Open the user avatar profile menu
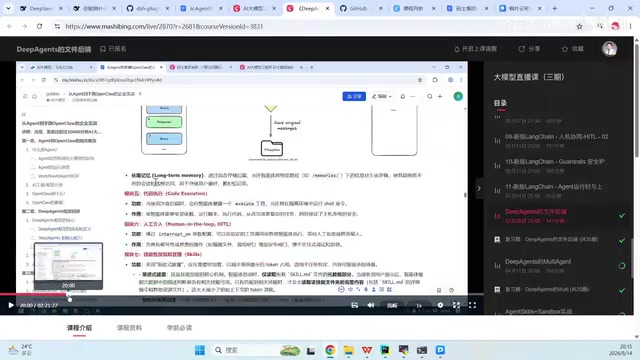 [x=609, y=49]
